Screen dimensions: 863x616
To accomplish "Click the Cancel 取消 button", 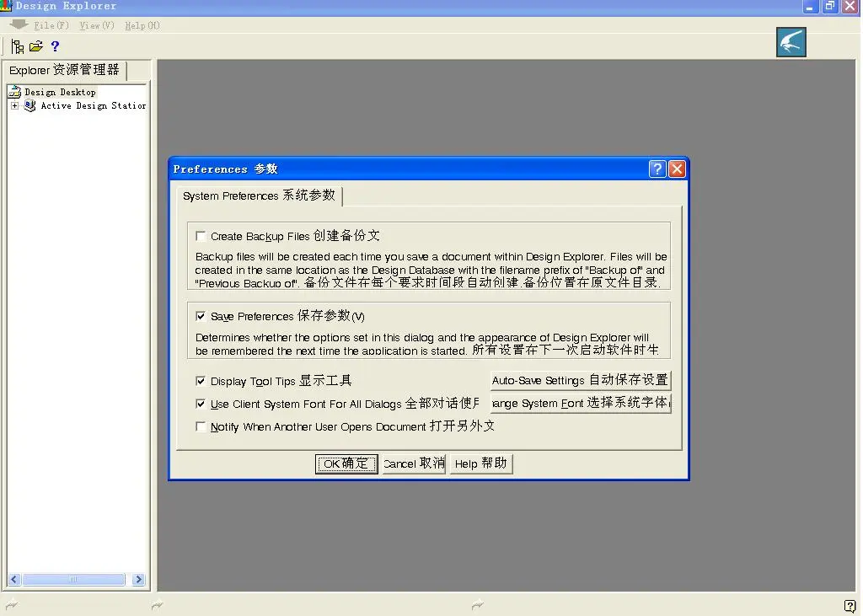I will point(414,463).
